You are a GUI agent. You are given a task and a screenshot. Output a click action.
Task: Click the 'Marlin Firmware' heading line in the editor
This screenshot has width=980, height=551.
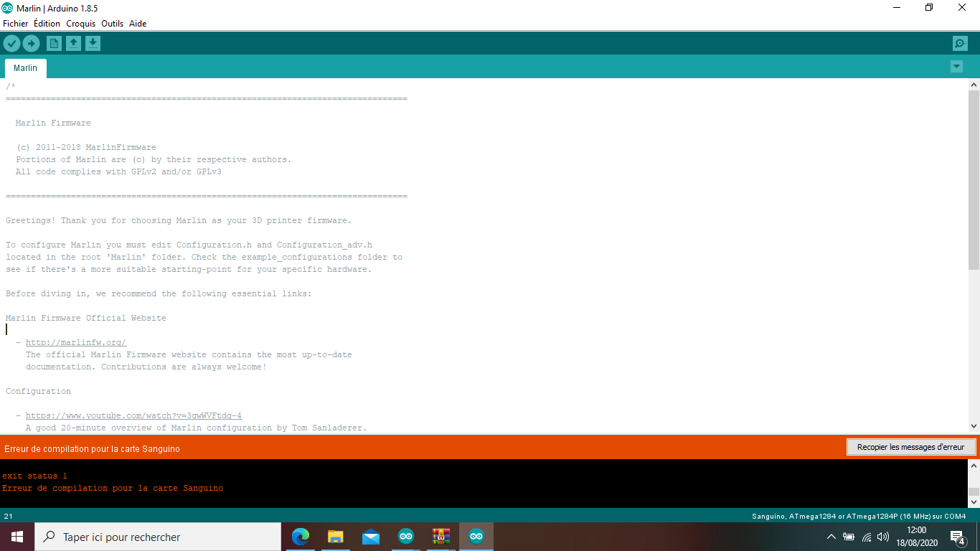pyautogui.click(x=53, y=123)
